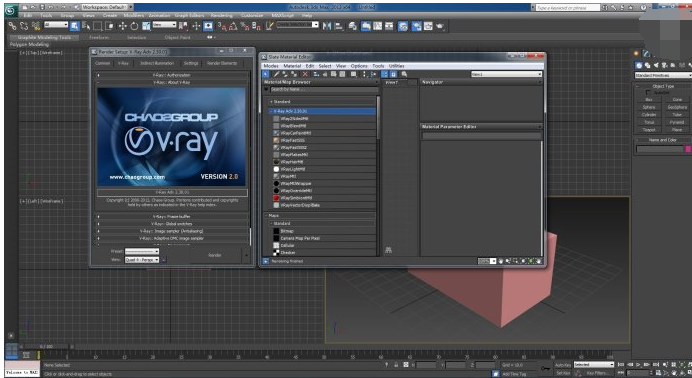Create a Sphere from Object Type buttons
The height and width of the screenshot is (378, 692).
649,107
